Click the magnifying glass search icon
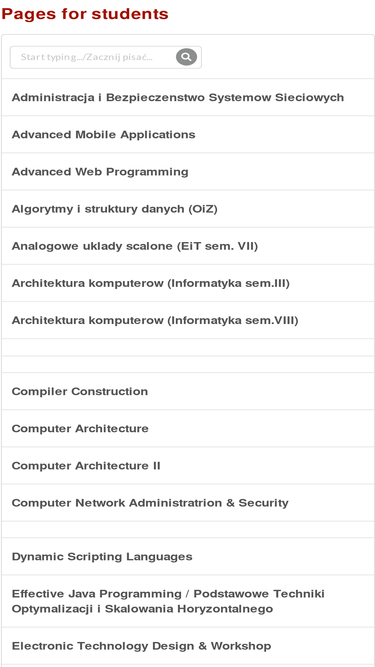Image resolution: width=375 pixels, height=667 pixels. pos(186,57)
